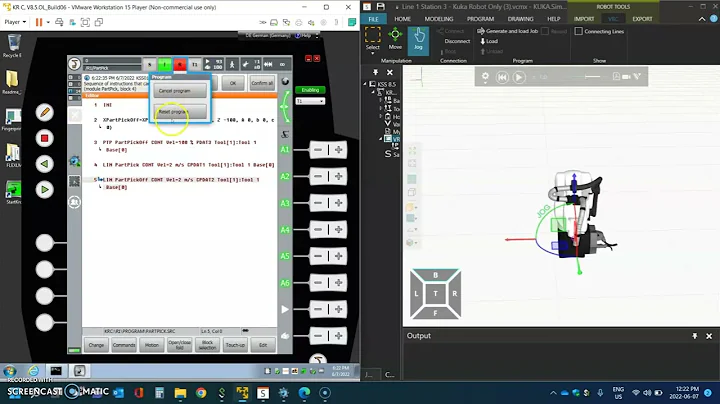Viewport: 720px width, 404px height.
Task: Open the HELP tab
Action: click(553, 19)
